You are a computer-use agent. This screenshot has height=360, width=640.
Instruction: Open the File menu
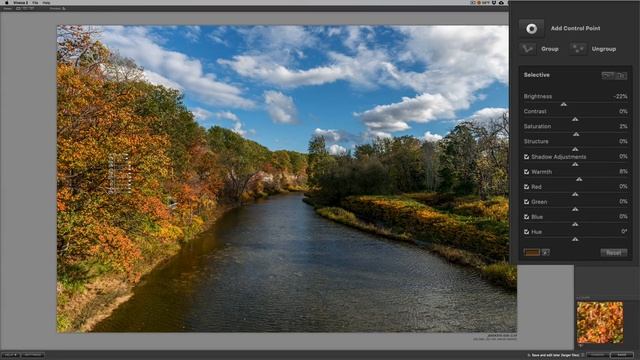coord(35,2)
